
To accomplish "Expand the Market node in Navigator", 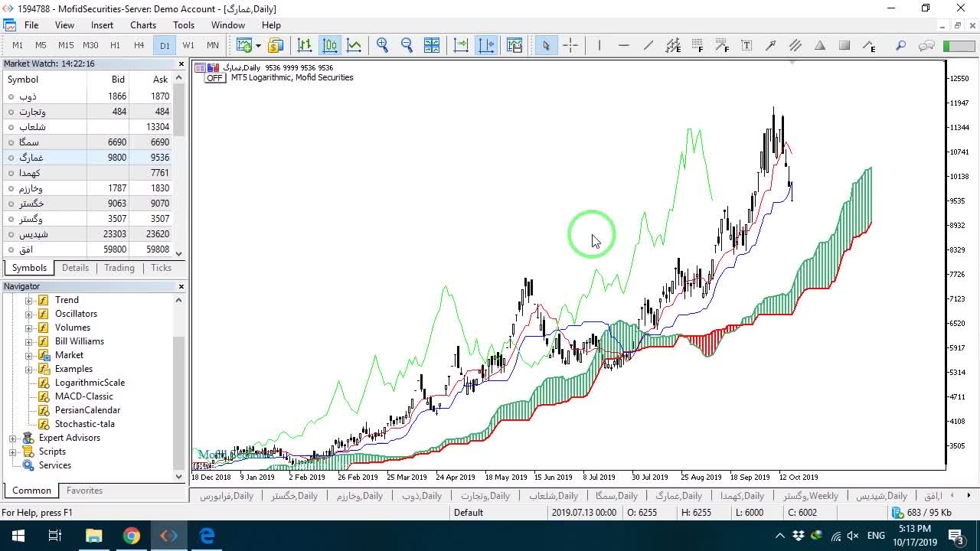I will 29,355.
